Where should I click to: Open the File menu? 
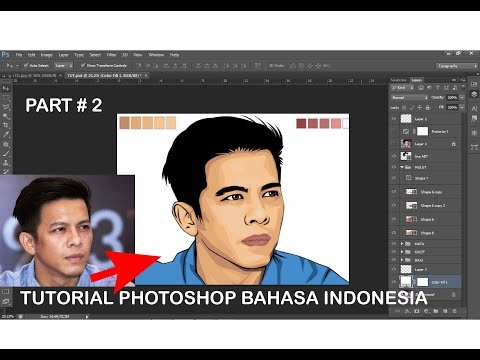pyautogui.click(x=19, y=55)
